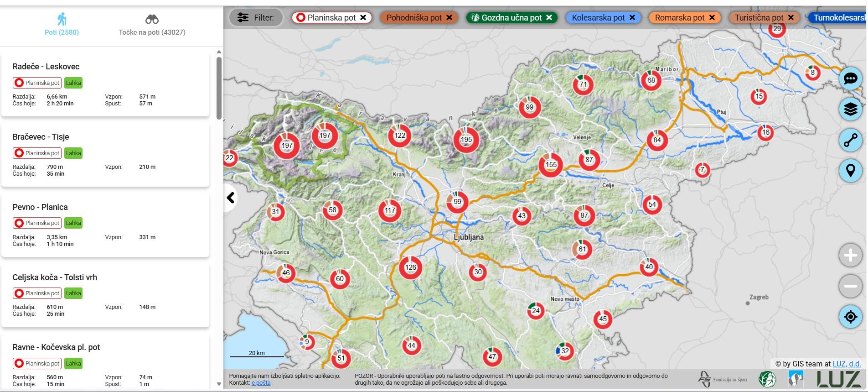Center map on my location
868x392 pixels.
850,316
